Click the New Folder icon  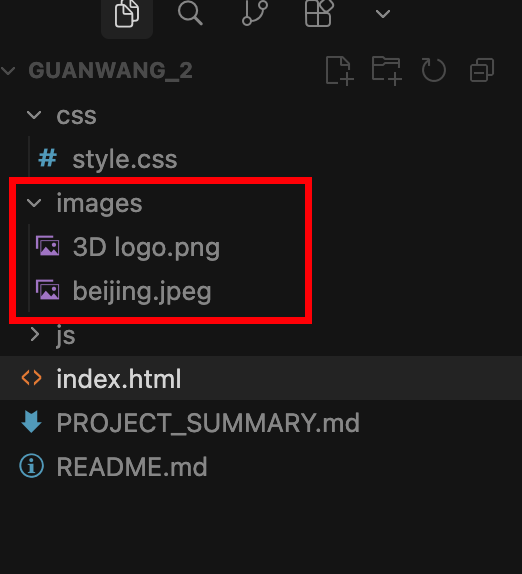click(x=387, y=71)
